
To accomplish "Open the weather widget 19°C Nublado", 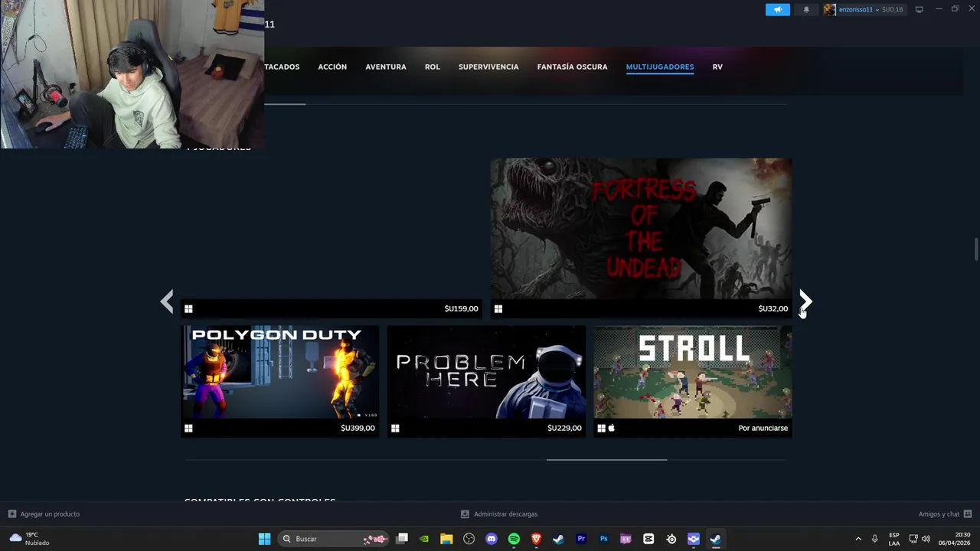I will (29, 539).
